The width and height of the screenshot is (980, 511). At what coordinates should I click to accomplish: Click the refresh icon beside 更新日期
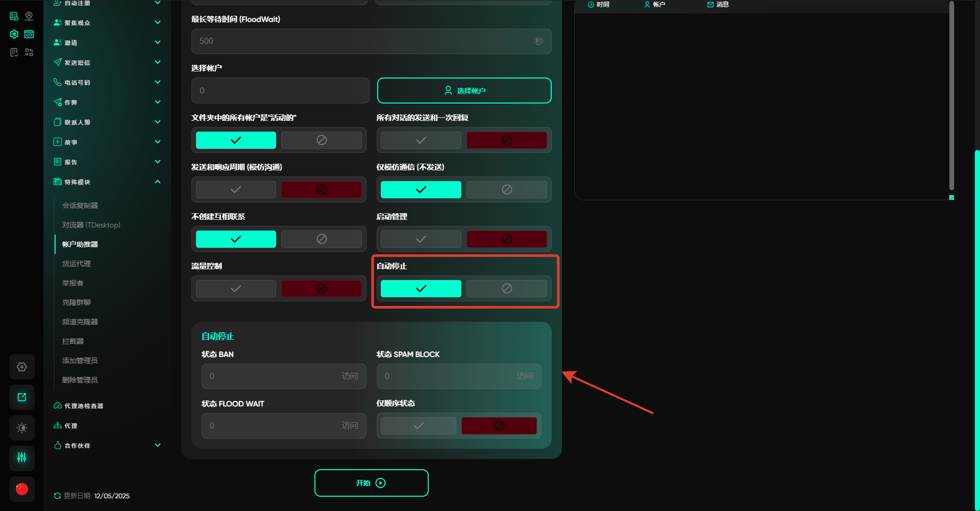point(57,496)
